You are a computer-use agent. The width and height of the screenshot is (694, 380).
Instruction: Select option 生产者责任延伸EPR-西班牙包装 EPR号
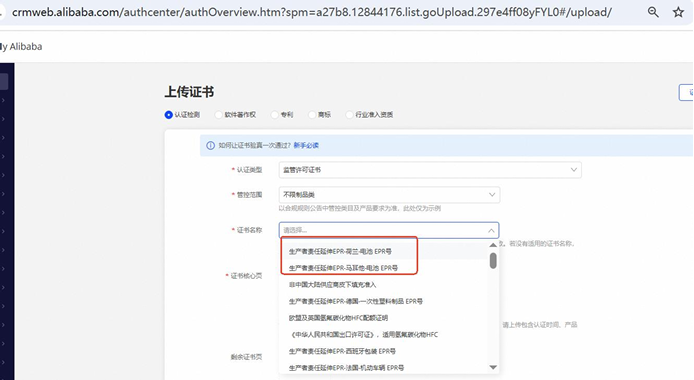pyautogui.click(x=342, y=351)
